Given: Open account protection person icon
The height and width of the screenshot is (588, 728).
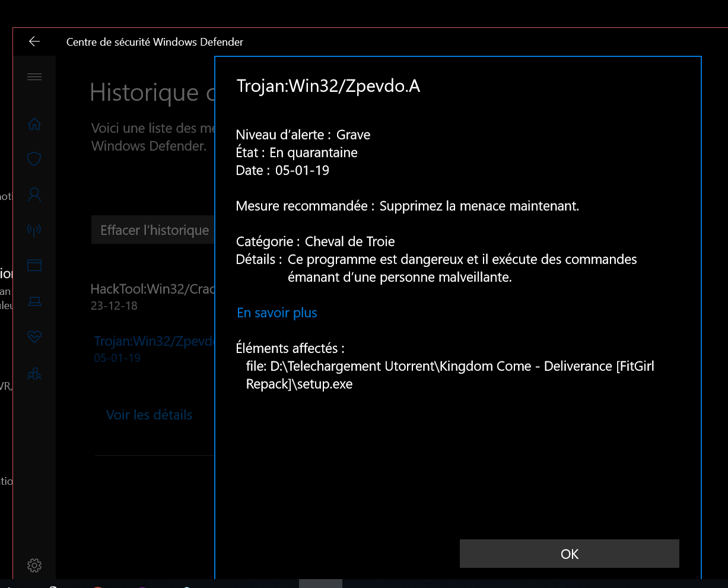Looking at the screenshot, I should (34, 195).
